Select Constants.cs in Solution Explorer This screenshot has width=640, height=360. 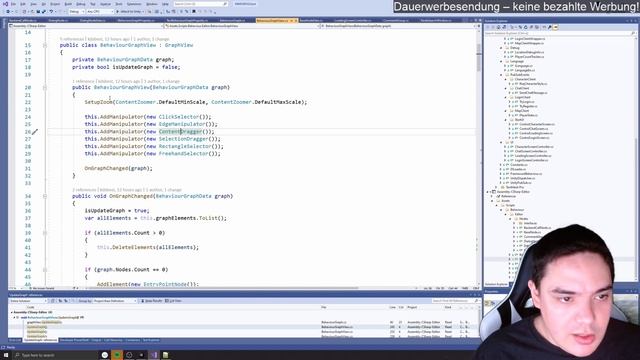(519, 165)
